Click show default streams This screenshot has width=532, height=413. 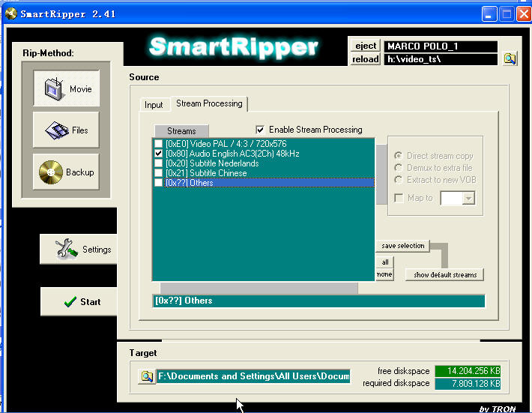pyautogui.click(x=445, y=275)
